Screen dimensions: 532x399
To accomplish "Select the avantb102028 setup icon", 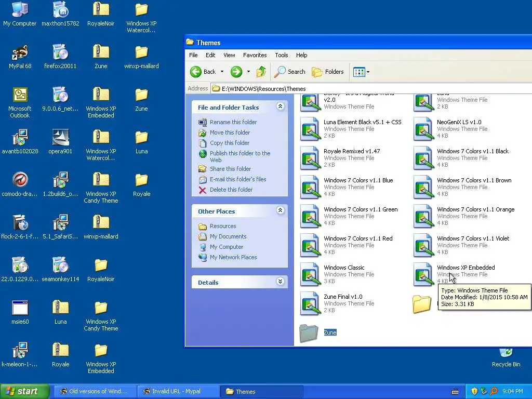I will tap(20, 142).
